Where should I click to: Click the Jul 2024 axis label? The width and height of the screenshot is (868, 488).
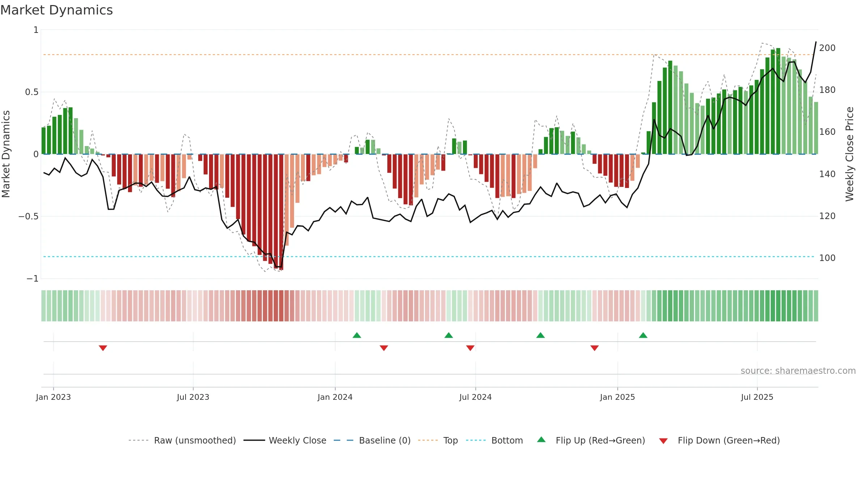(x=476, y=397)
